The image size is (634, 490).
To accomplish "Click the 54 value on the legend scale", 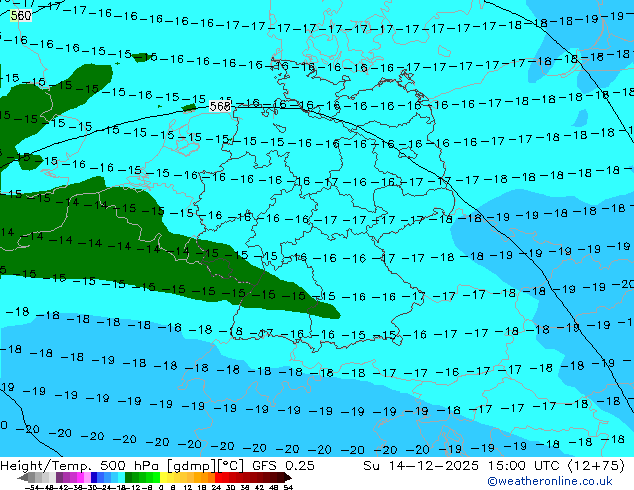I will point(288,488).
